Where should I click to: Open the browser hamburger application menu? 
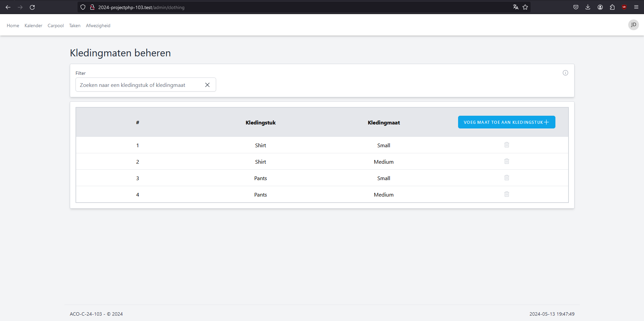pos(636,7)
